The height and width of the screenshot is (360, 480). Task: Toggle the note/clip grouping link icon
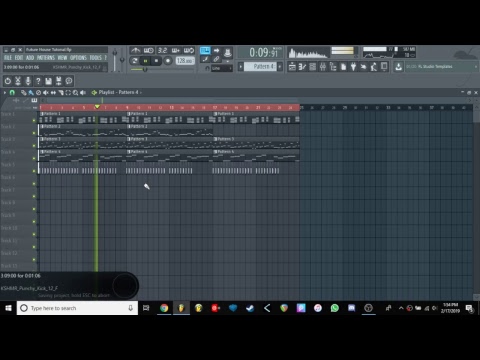[x=216, y=59]
